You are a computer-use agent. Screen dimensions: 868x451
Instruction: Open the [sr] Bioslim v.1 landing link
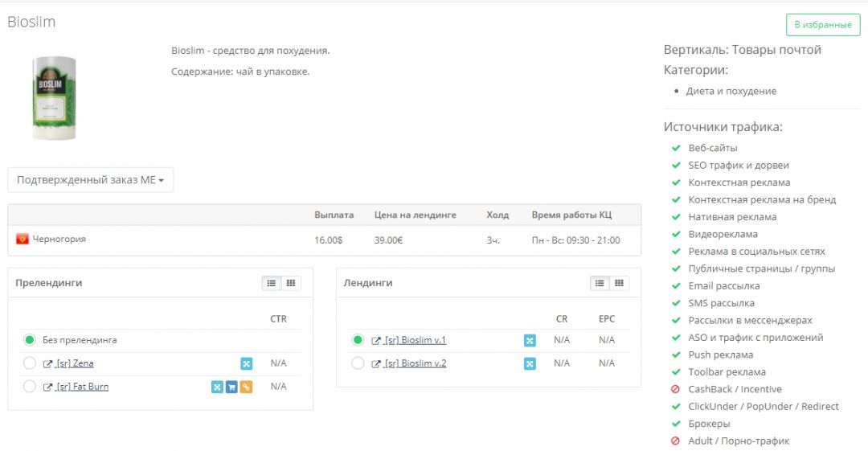pos(415,340)
